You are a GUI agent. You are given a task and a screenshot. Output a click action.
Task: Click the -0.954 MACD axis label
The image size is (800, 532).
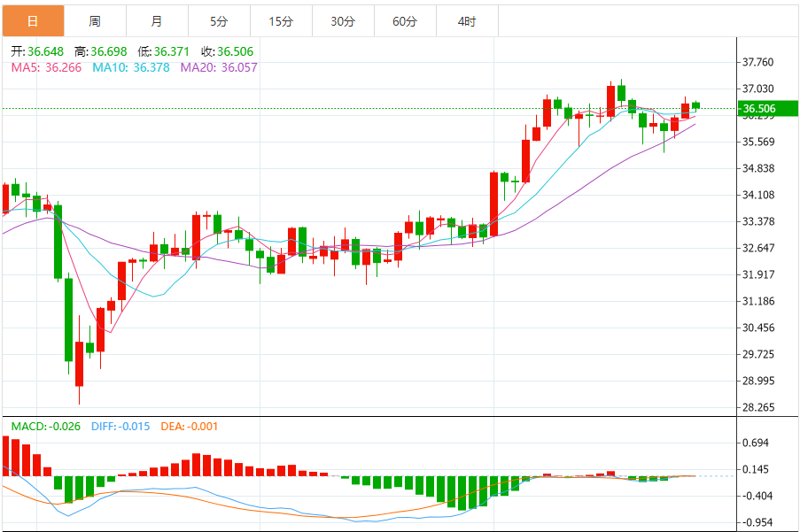click(756, 522)
